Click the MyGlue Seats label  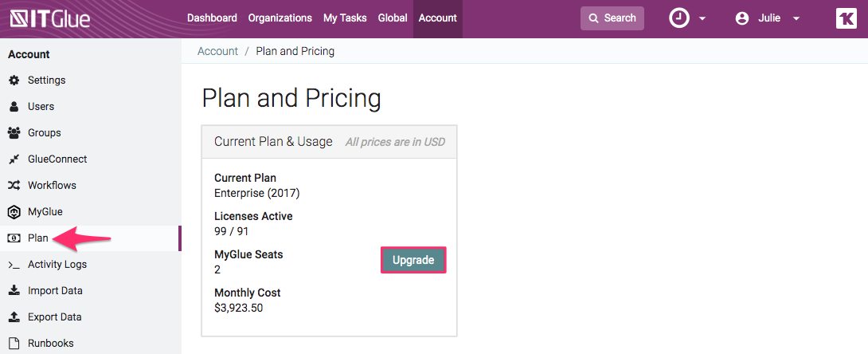click(x=248, y=255)
